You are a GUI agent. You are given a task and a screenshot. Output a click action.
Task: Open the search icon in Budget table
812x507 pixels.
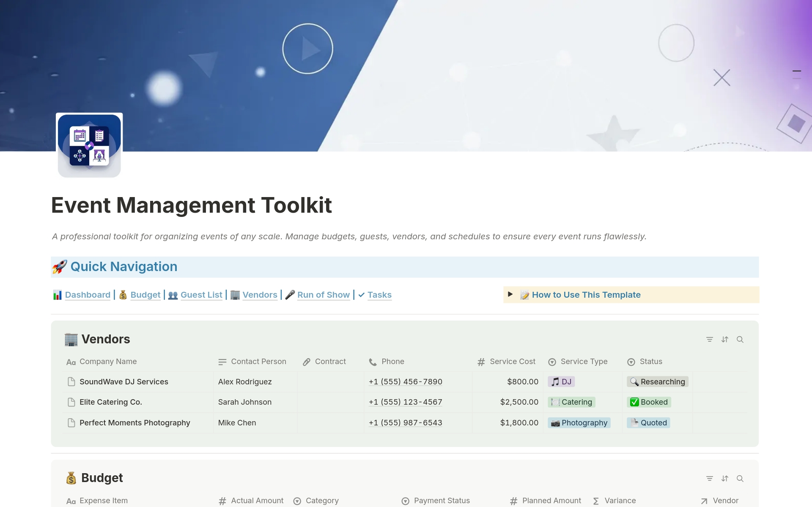pyautogui.click(x=740, y=479)
